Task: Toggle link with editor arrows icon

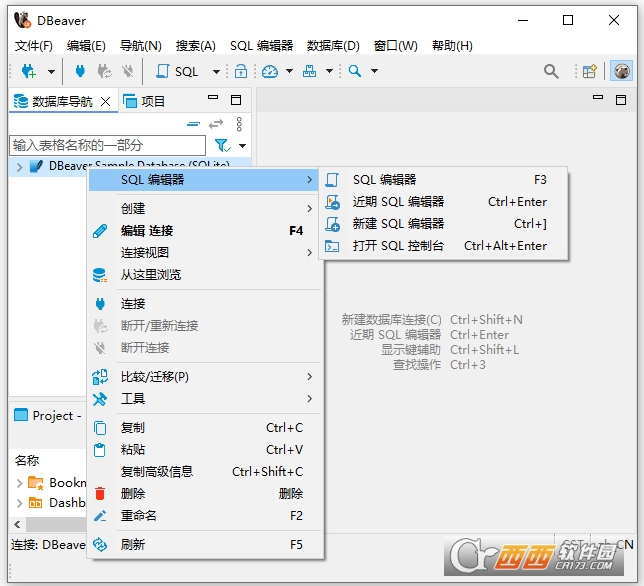Action: [216, 124]
